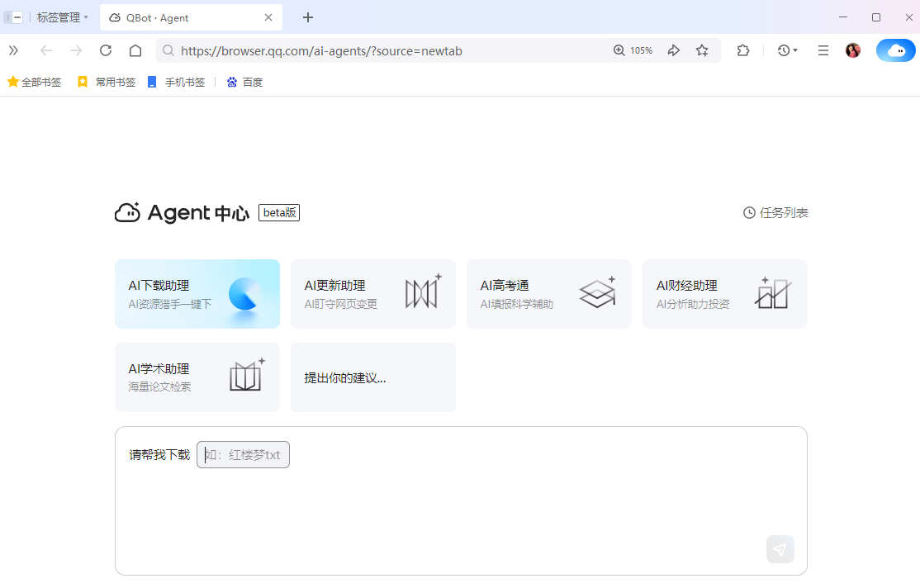The width and height of the screenshot is (920, 588).
Task: Click the 红楼梦txt example chip
Action: click(x=243, y=454)
